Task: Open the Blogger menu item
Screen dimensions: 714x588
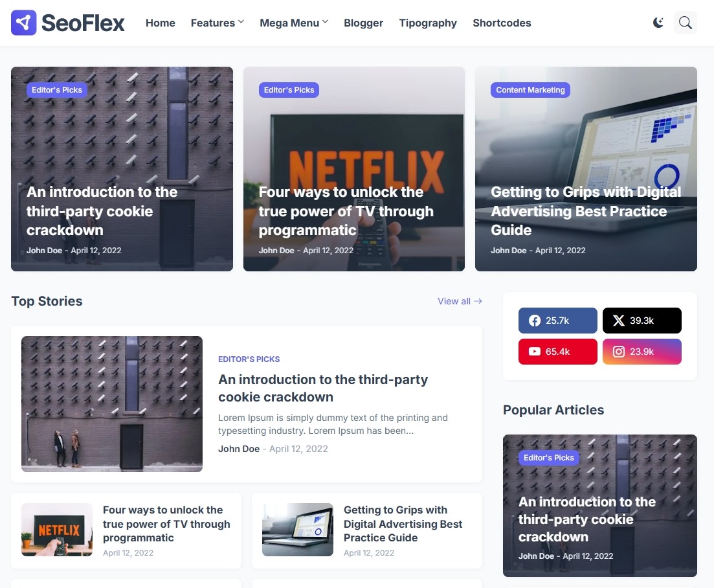Action: 363,23
